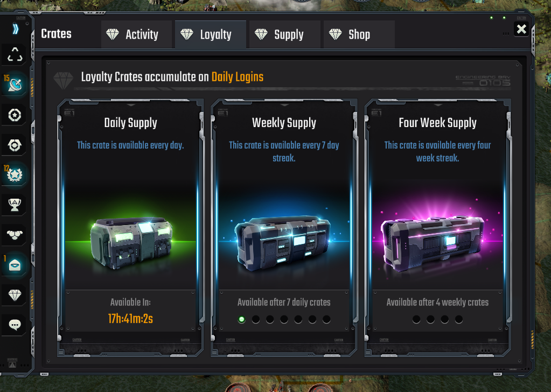Click the recycle triangle sidebar icon

point(15,55)
